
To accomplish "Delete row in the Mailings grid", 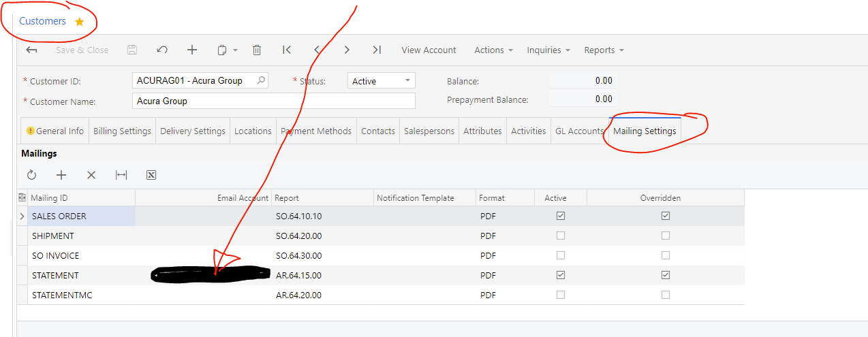I will (91, 175).
